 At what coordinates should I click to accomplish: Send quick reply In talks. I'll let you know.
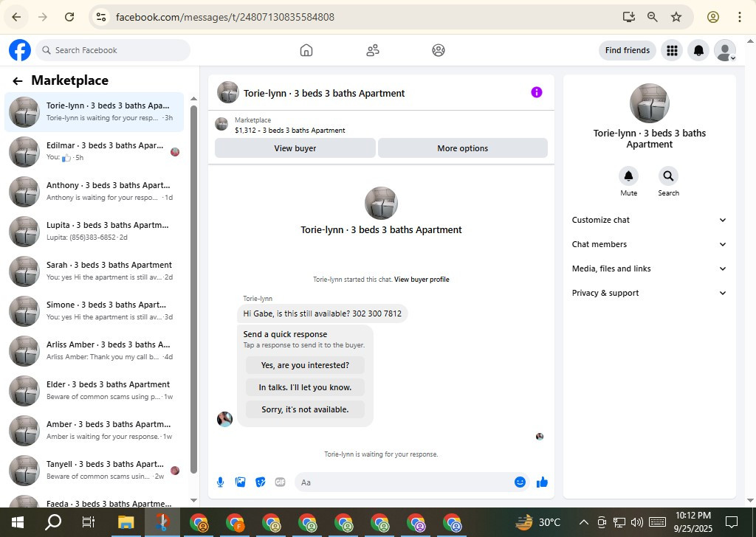(x=305, y=387)
